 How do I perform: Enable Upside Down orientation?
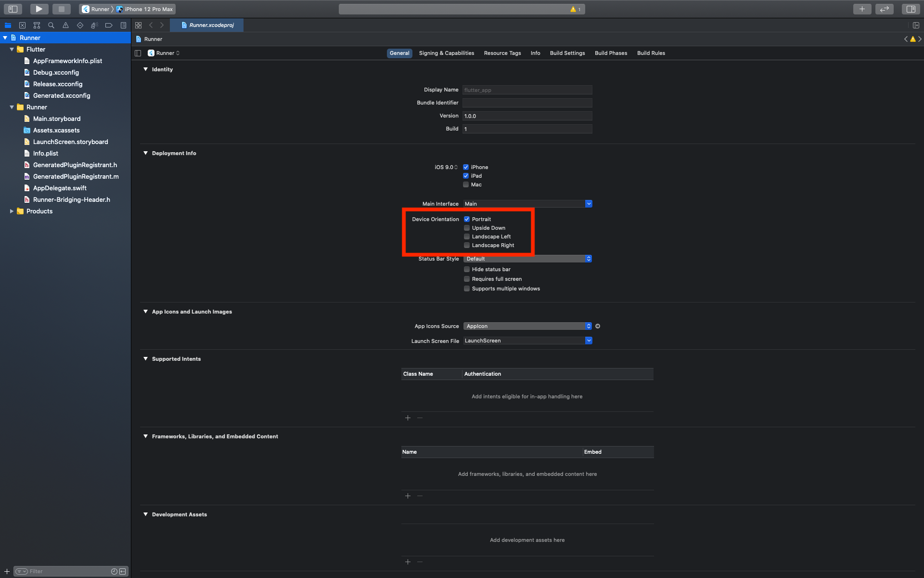point(467,228)
